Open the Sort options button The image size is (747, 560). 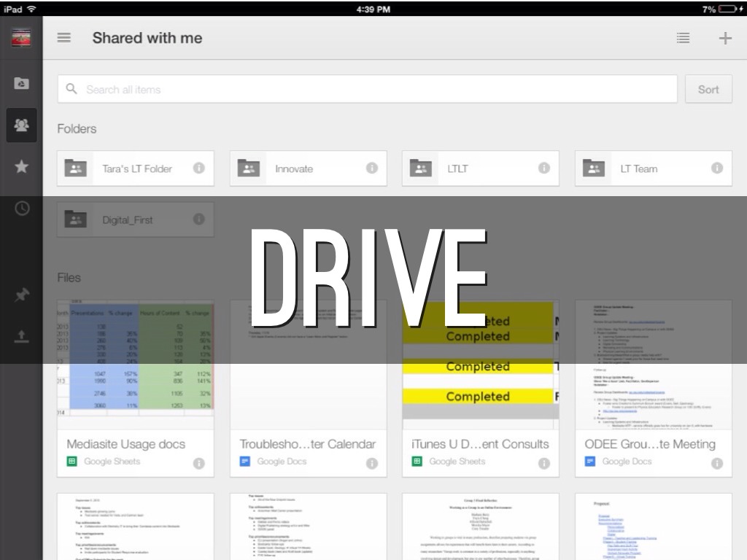(708, 89)
